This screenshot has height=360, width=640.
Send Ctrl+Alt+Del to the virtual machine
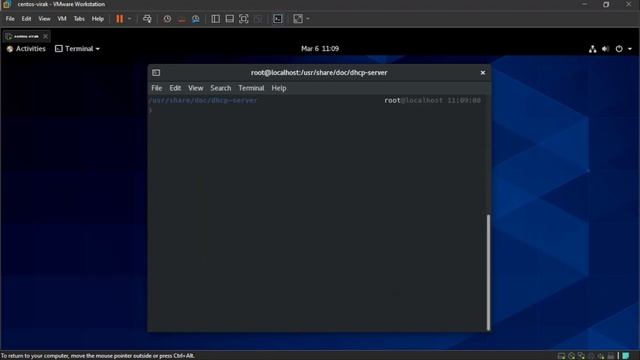[147, 19]
